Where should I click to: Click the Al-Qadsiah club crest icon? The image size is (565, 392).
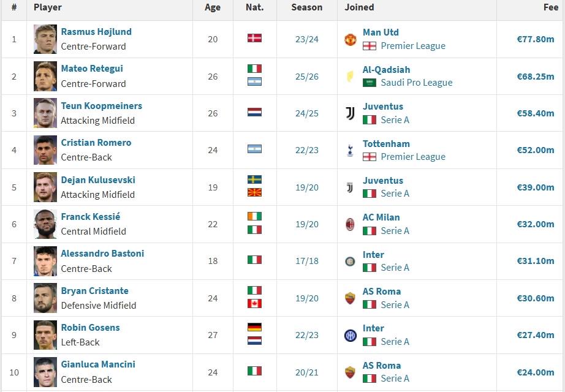point(350,77)
